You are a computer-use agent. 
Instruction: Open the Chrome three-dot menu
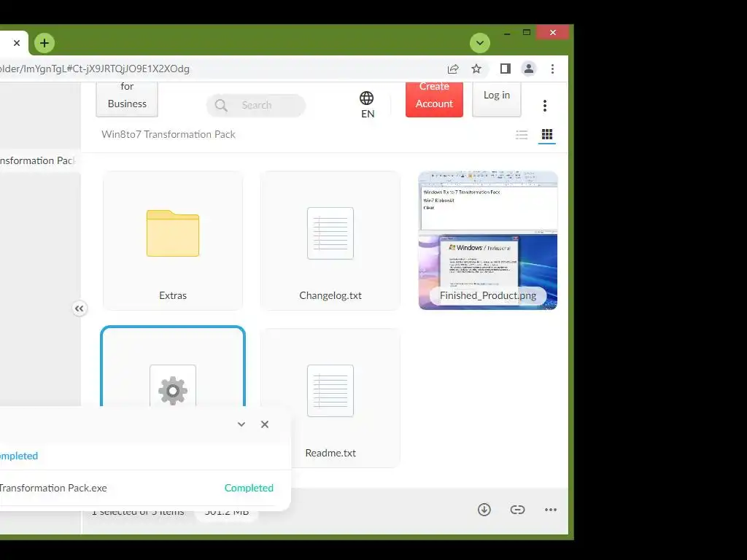pos(553,69)
